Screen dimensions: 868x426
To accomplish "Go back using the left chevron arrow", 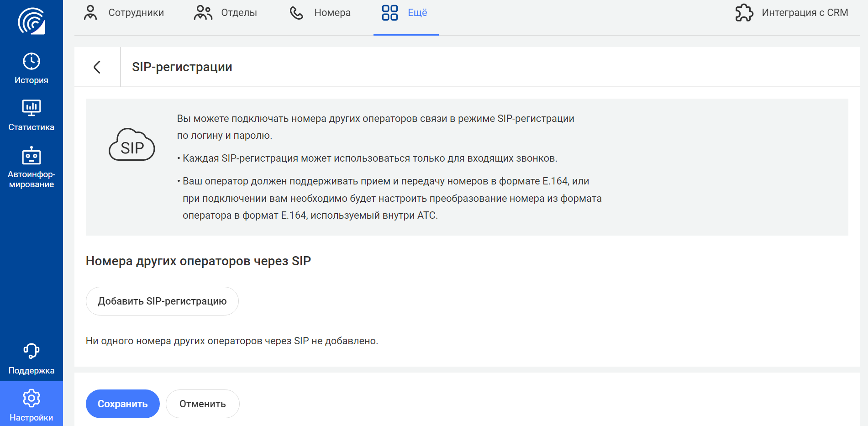I will [97, 67].
